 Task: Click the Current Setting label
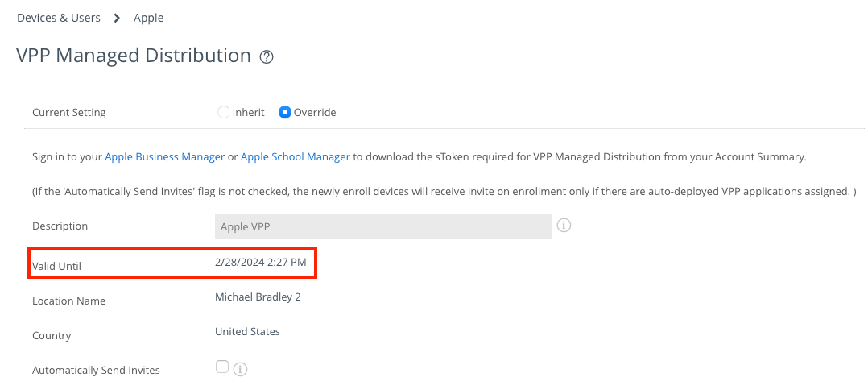(x=68, y=113)
